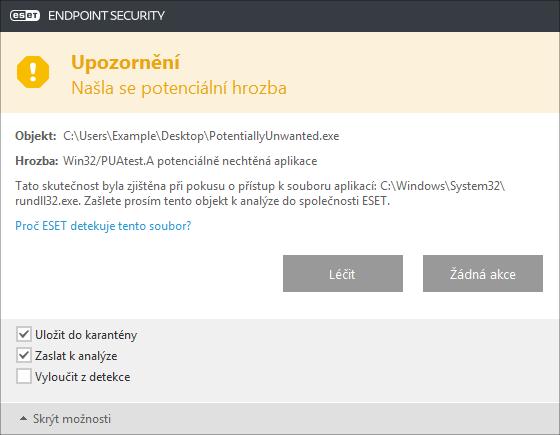Choose the Žádná akce button

click(483, 274)
